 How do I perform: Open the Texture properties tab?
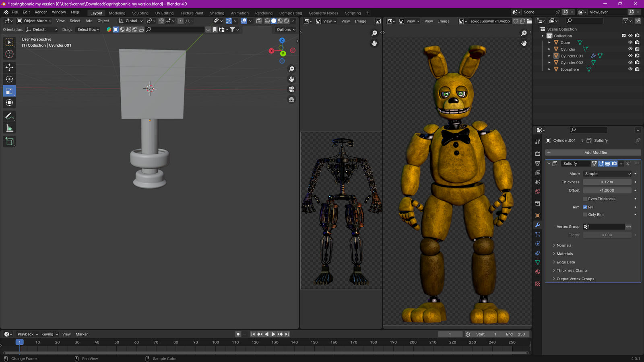click(538, 284)
